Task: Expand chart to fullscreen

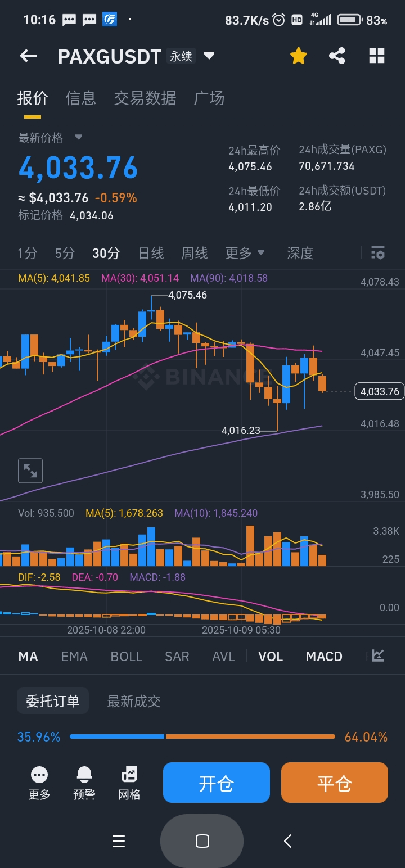Action: (30, 471)
